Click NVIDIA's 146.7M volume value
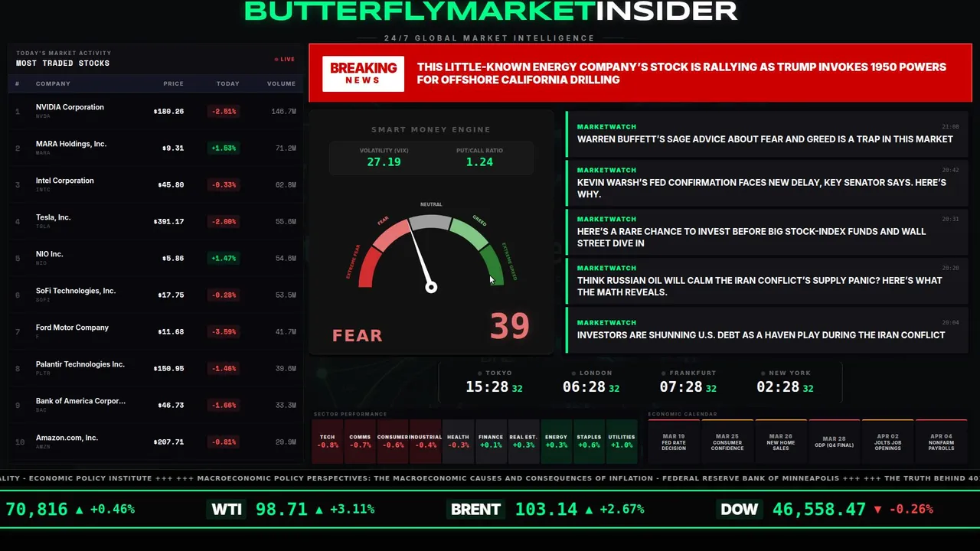Viewport: 980px width, 551px height. 283,111
